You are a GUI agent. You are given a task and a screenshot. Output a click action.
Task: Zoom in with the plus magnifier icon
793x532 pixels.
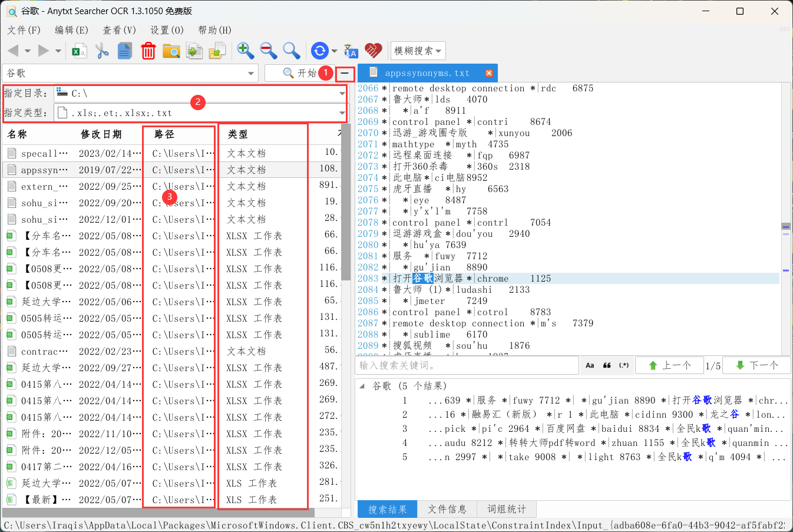(x=245, y=51)
